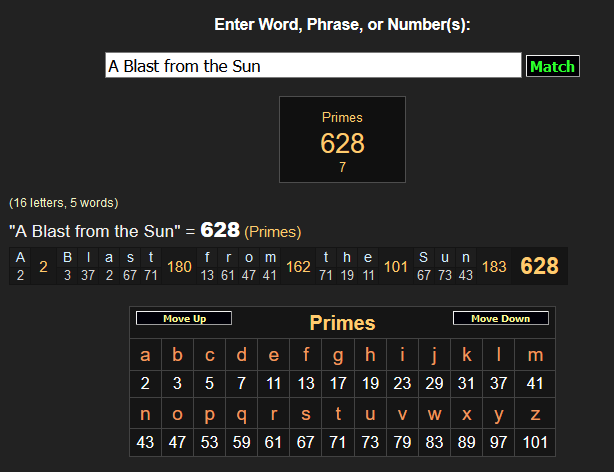Click letter g in the cipher table

(338, 355)
